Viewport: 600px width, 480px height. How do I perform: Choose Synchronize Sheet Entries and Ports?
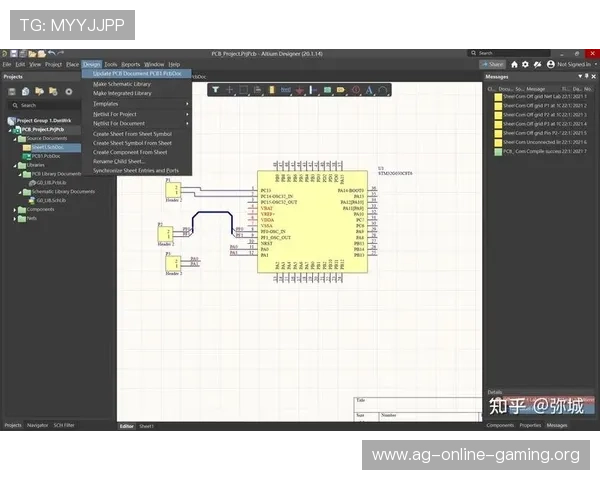click(x=137, y=171)
